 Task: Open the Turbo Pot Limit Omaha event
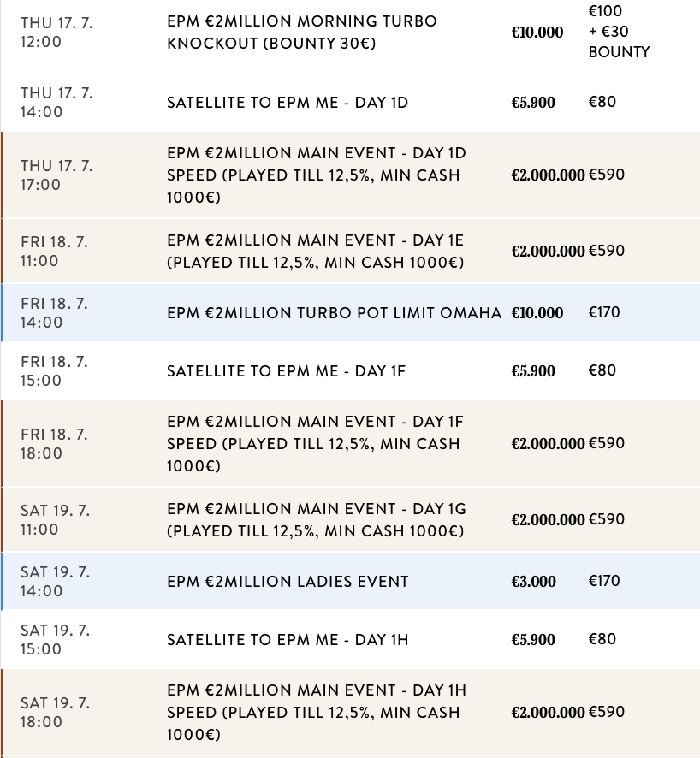tap(334, 313)
